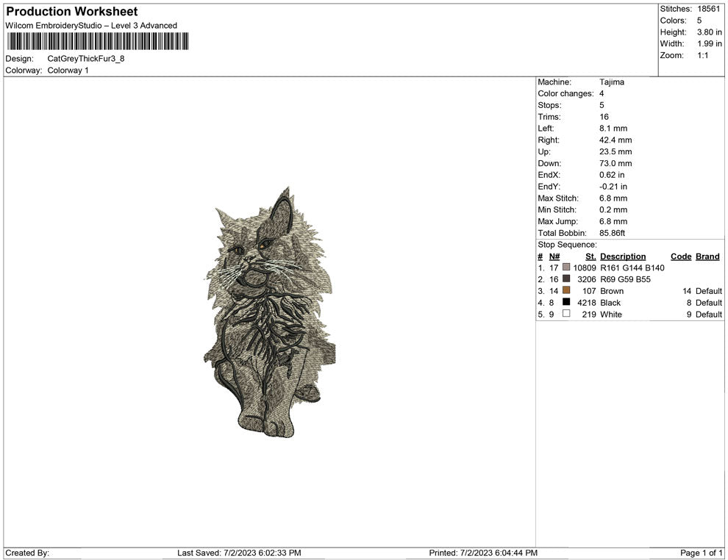Screen dimensions: 728x560
Task: Click the Description column header
Action: point(623,256)
